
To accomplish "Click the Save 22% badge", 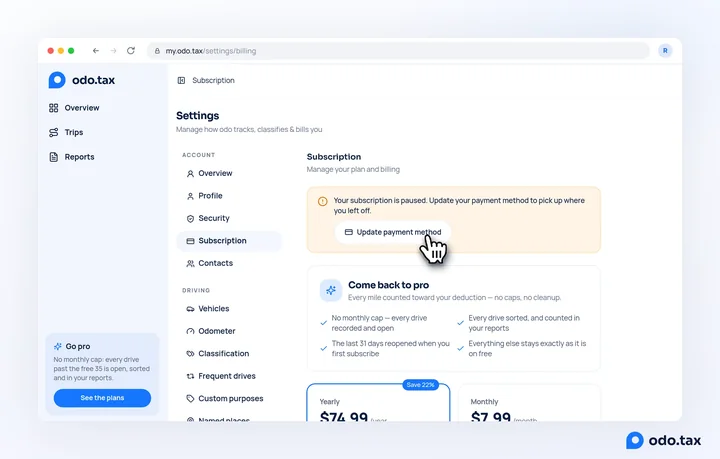I will click(420, 385).
